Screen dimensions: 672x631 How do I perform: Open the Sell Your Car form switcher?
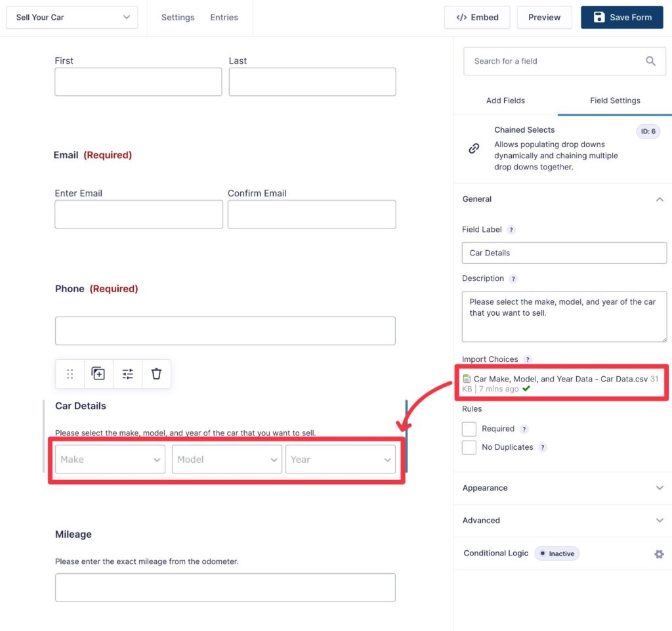point(72,18)
